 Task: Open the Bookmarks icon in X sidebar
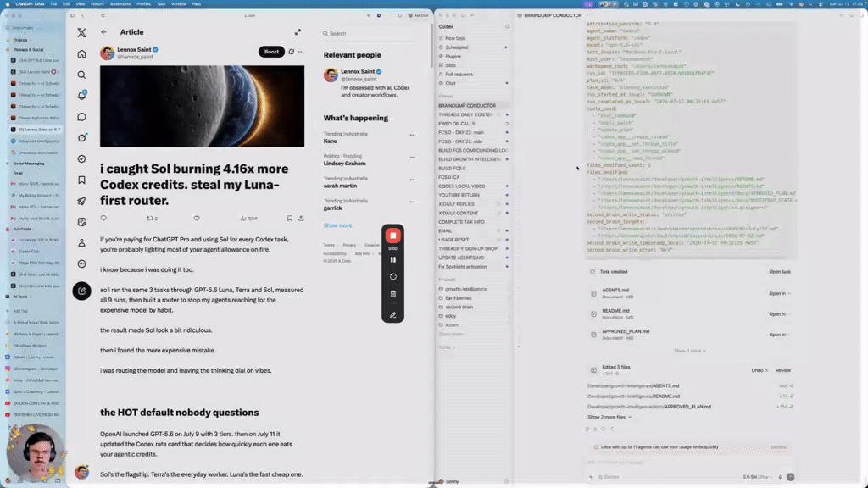tap(81, 180)
